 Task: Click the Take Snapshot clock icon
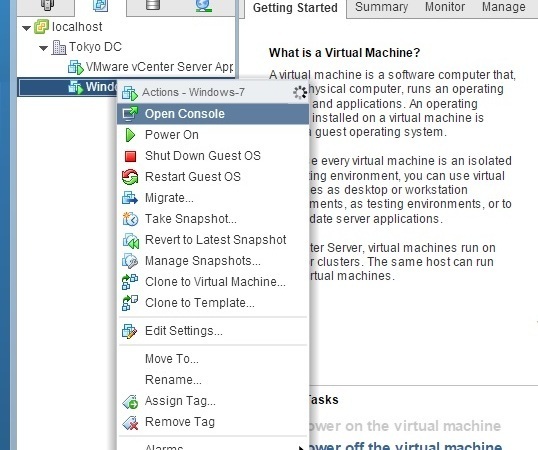click(130, 219)
